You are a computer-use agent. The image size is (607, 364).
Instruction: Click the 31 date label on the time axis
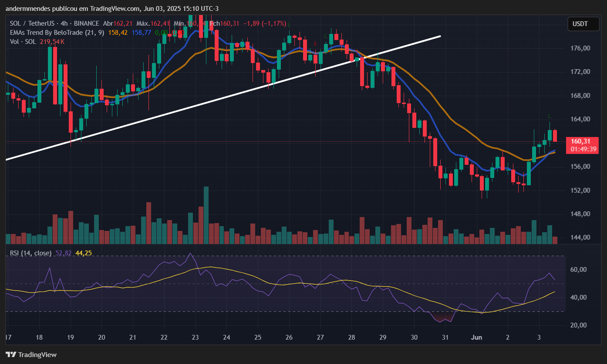(445, 337)
